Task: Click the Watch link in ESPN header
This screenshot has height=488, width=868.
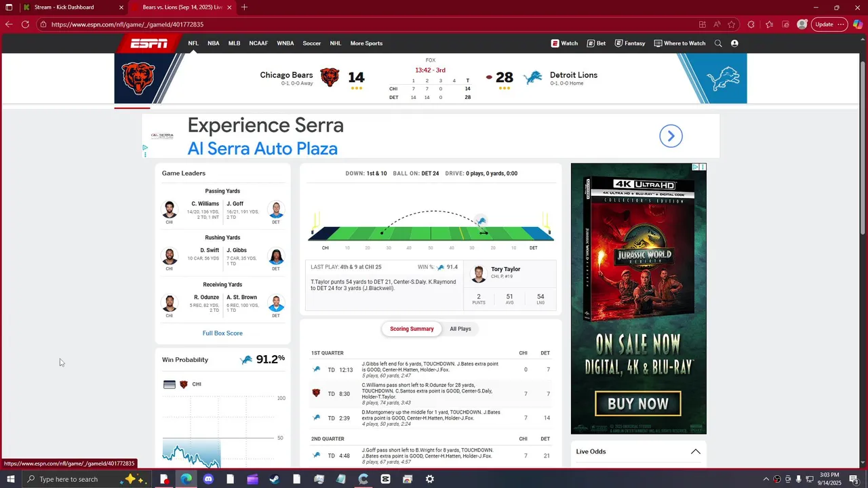Action: [x=564, y=43]
